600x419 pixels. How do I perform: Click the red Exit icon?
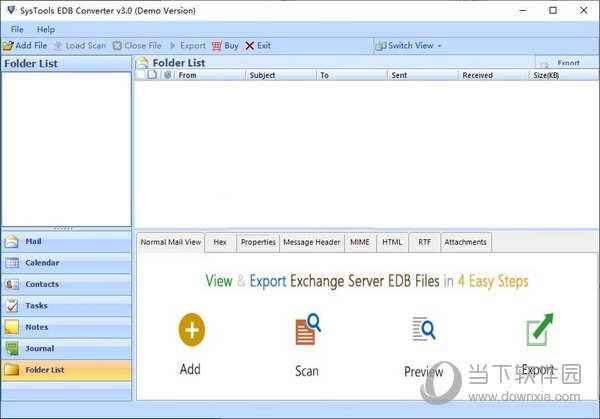[249, 46]
